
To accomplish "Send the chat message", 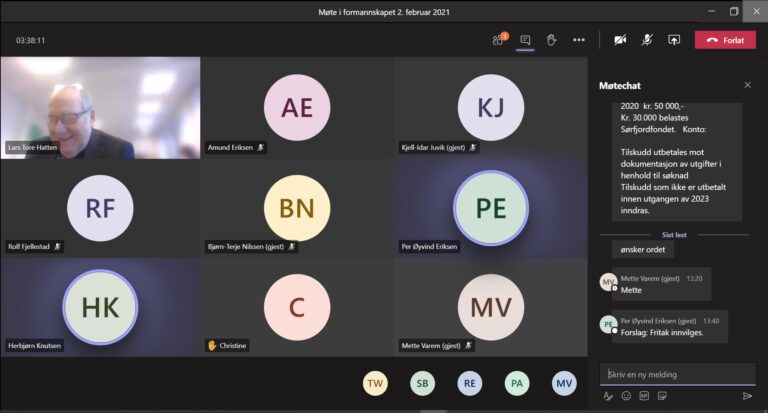I will pos(746,396).
